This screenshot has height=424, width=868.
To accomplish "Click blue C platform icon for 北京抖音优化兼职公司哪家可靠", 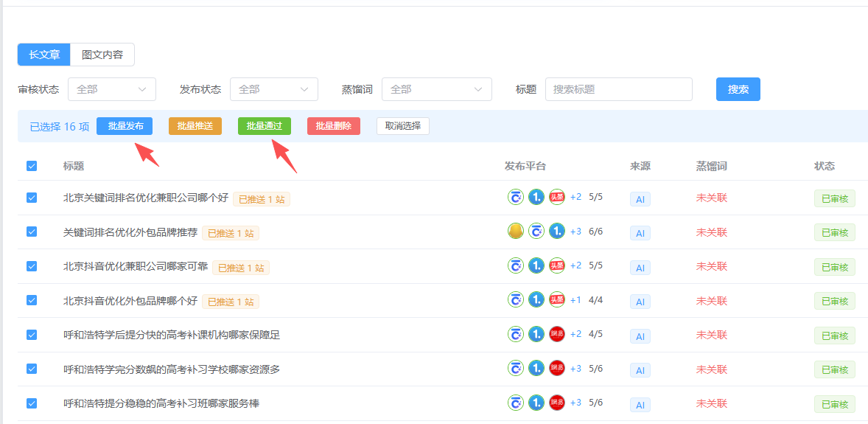I will click(516, 265).
